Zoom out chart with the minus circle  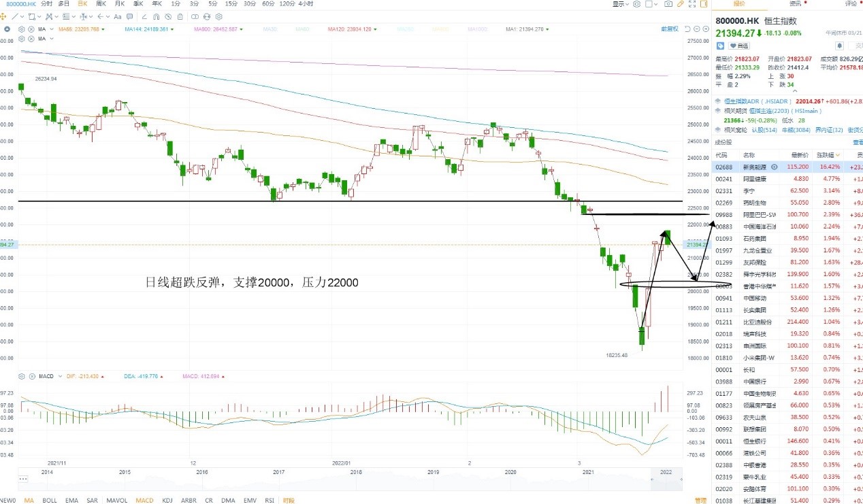coord(697,29)
